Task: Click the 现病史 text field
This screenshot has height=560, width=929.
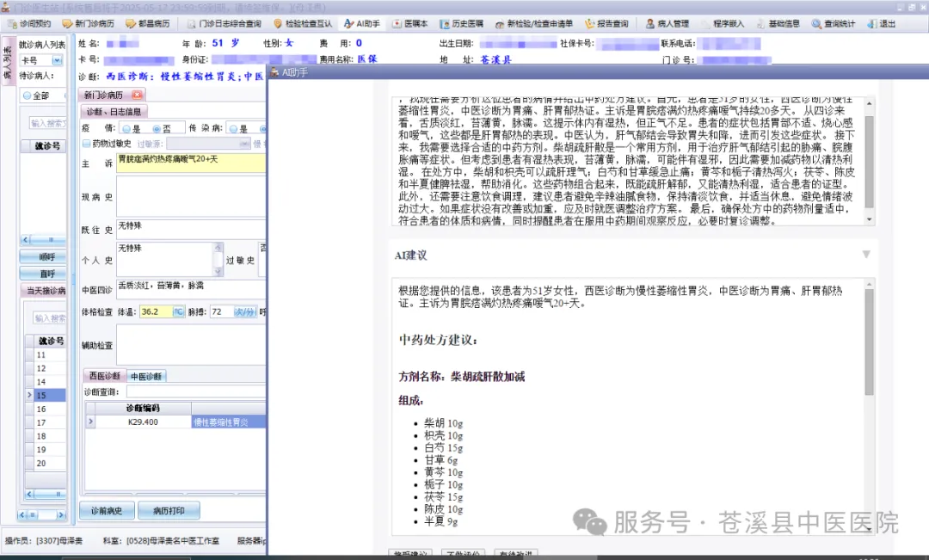Action: click(x=191, y=196)
